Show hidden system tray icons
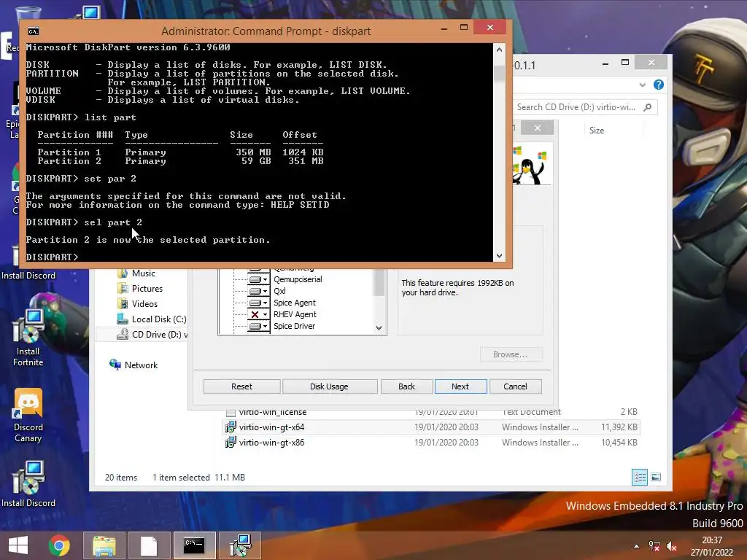 636,546
